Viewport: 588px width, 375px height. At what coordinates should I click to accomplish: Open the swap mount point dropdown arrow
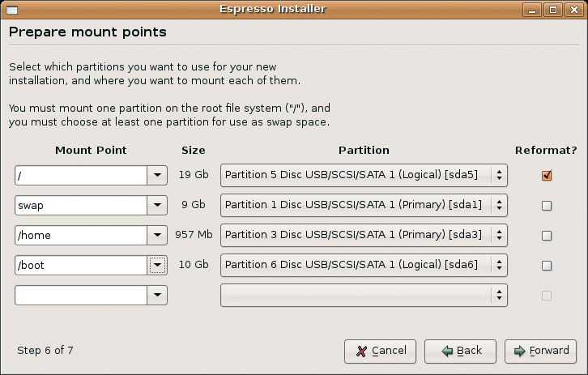157,205
